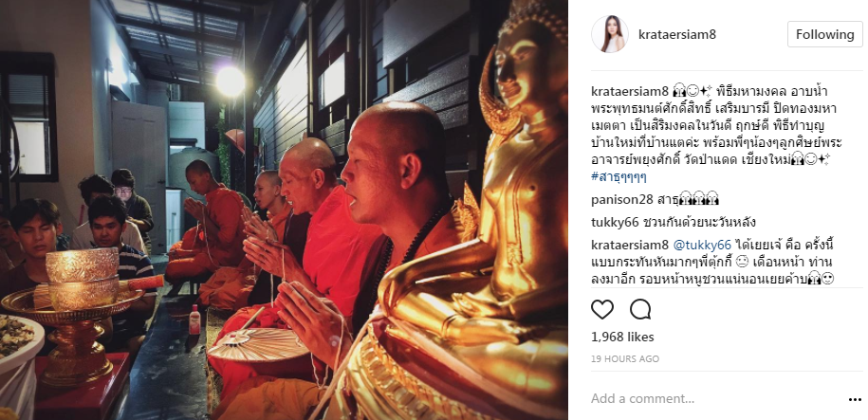
Task: View the 1,968 likes list
Action: click(622, 337)
